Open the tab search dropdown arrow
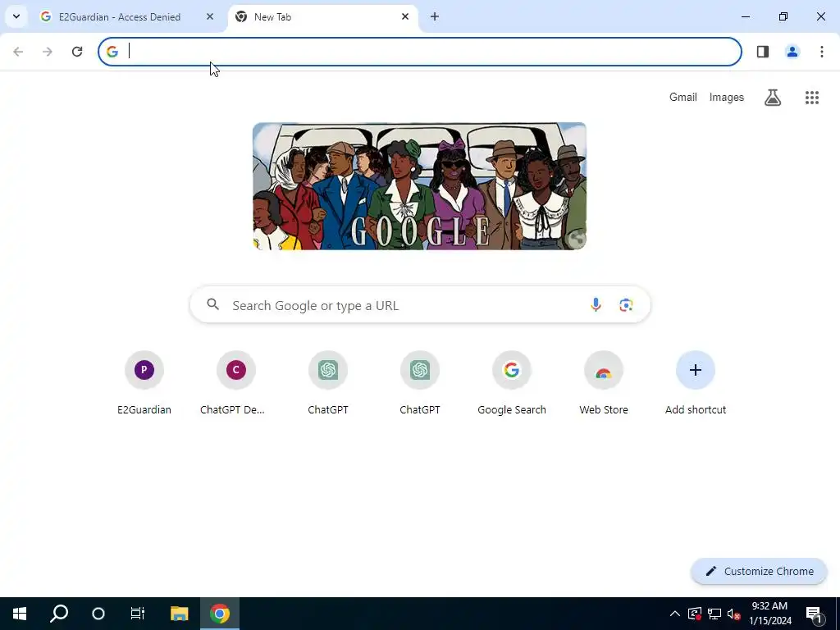Viewport: 840px width, 630px height. (x=16, y=16)
